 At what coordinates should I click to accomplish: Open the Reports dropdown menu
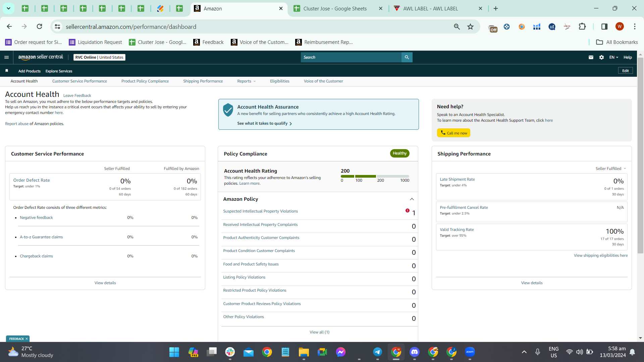247,81
